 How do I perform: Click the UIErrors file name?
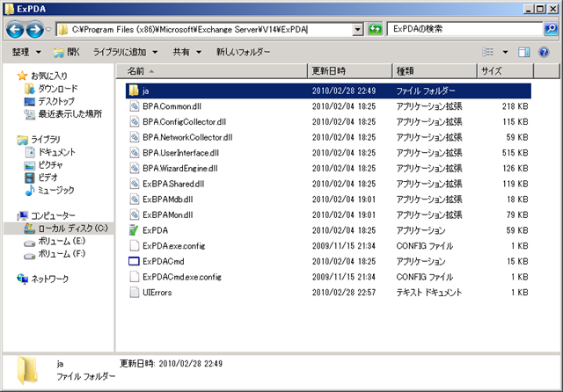[x=157, y=293]
